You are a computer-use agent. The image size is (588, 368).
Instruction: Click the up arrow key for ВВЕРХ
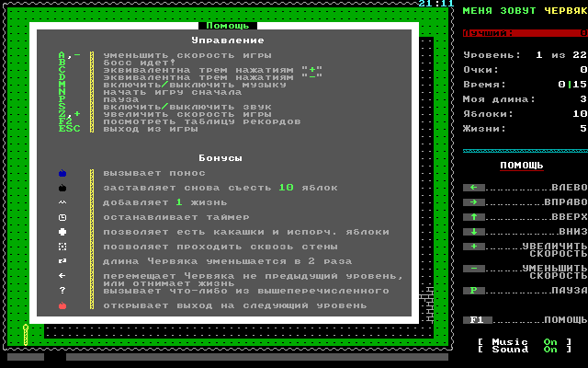[x=474, y=217]
